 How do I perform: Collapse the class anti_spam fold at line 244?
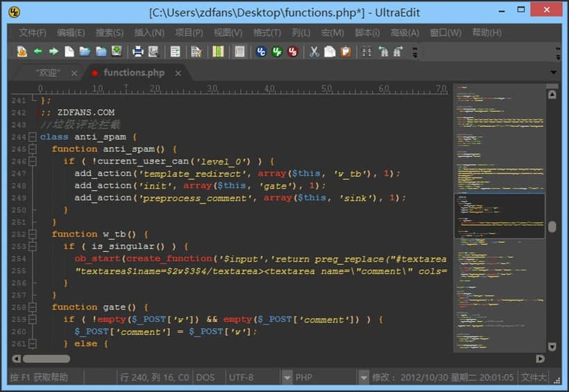32,137
